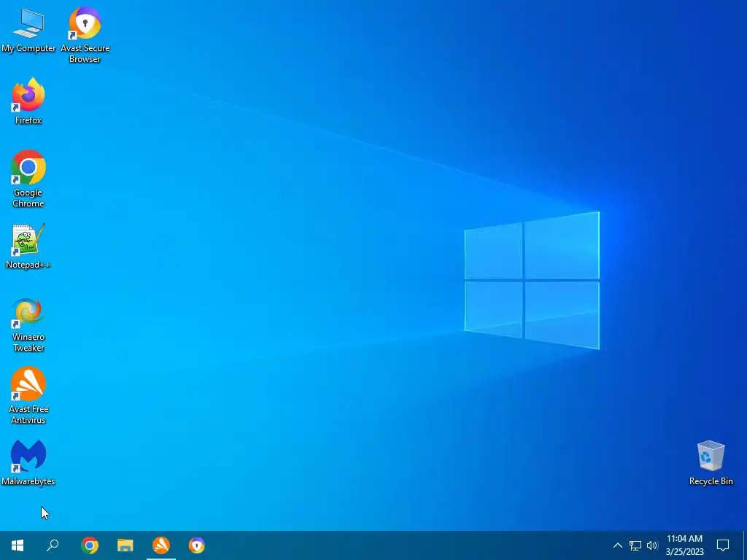The image size is (747, 560).
Task: Open Avast Secure Browser from taskbar
Action: pyautogui.click(x=197, y=545)
